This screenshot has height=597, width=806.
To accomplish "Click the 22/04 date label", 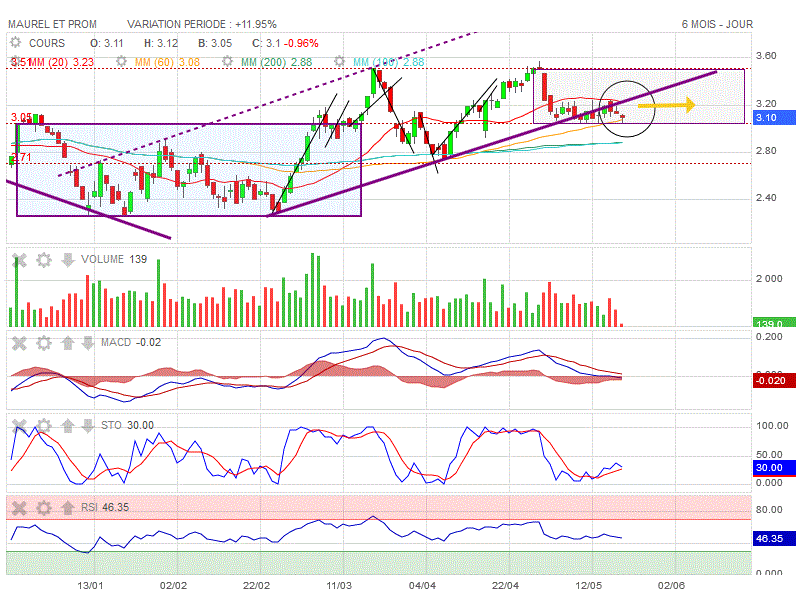I will pyautogui.click(x=505, y=585).
